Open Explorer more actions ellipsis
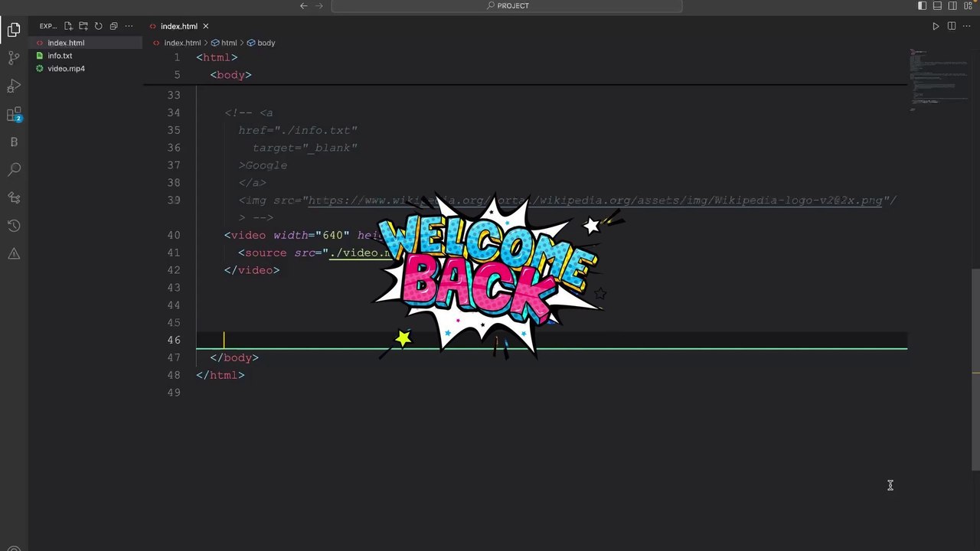Screen dimensions: 980x551 (129, 26)
